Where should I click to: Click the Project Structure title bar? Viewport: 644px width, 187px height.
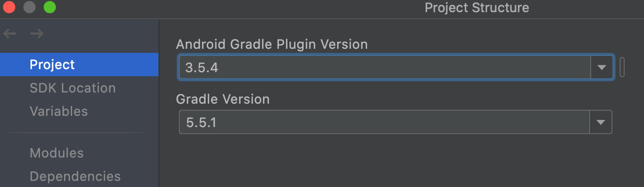click(x=476, y=8)
